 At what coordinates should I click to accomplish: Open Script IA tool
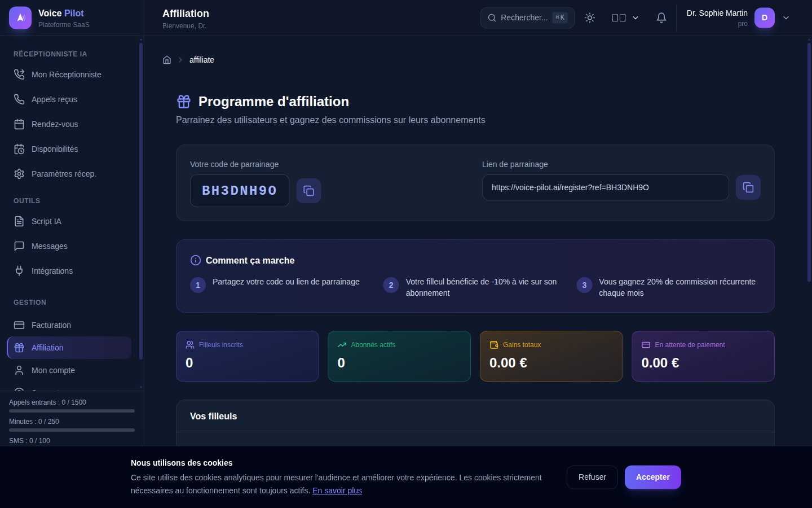[x=69, y=221]
